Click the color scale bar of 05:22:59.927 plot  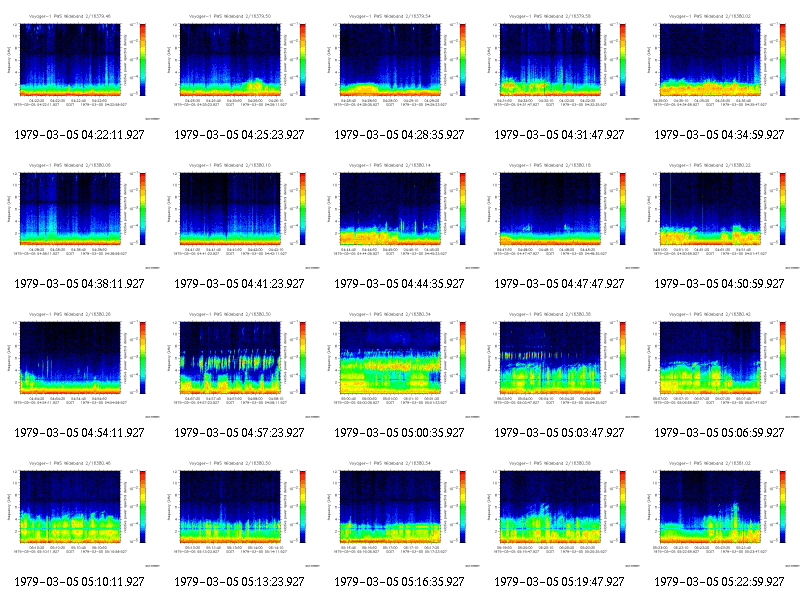coord(783,507)
